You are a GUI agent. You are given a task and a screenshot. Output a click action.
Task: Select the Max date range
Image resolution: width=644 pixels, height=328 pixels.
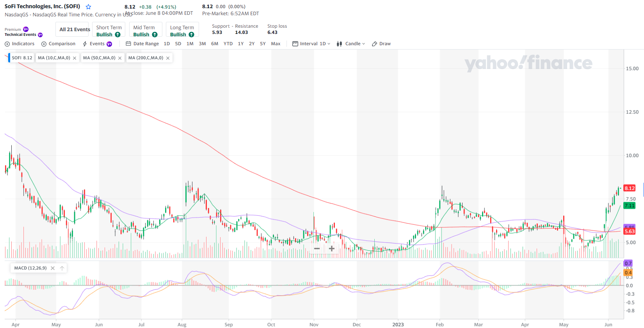tap(276, 44)
